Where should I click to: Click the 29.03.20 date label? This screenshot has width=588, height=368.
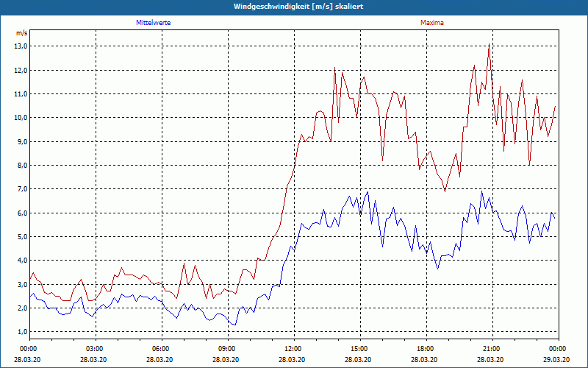tap(556, 359)
